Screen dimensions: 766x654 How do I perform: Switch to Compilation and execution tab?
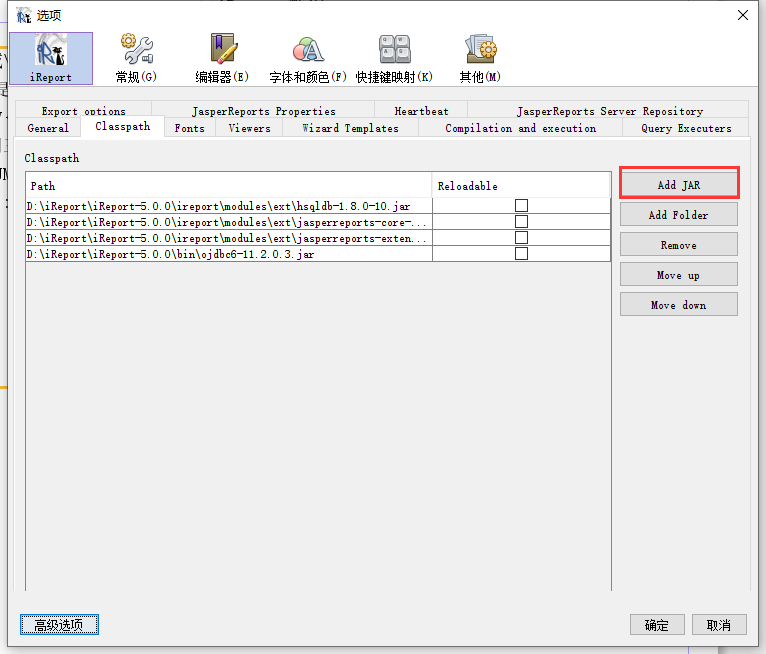point(520,128)
